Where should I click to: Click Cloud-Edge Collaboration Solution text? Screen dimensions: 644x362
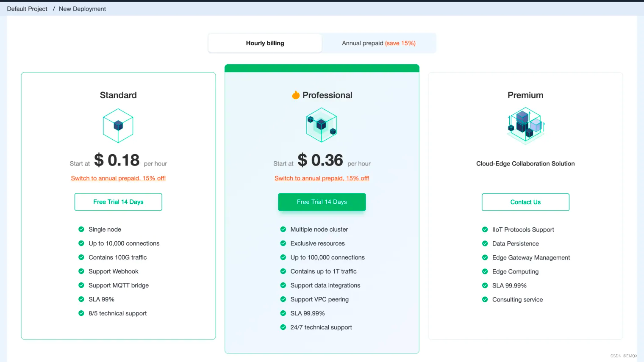pyautogui.click(x=525, y=163)
